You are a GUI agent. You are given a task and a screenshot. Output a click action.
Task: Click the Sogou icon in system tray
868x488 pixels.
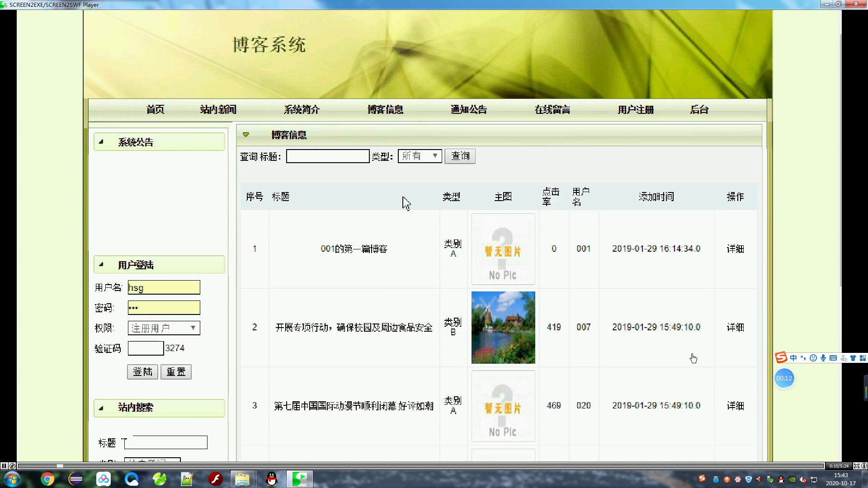point(702,479)
